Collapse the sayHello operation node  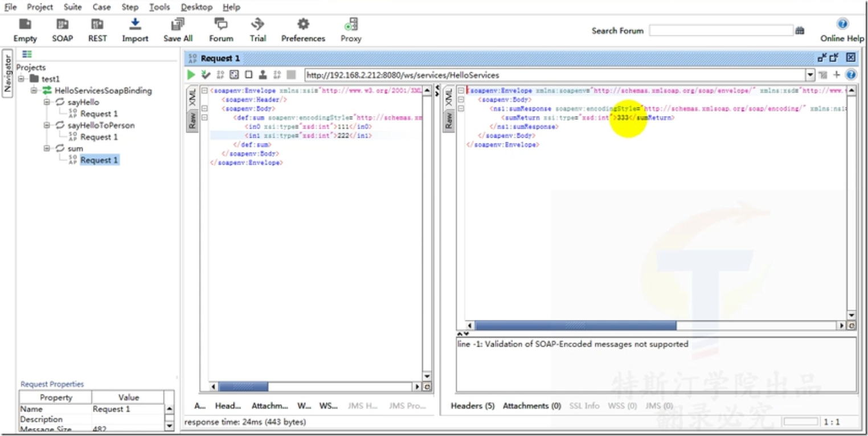[48, 102]
